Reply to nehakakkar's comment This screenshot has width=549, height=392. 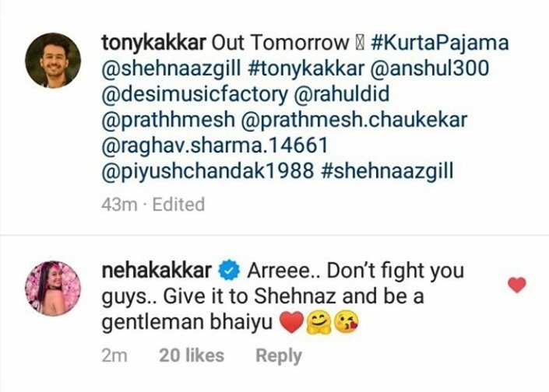(279, 356)
